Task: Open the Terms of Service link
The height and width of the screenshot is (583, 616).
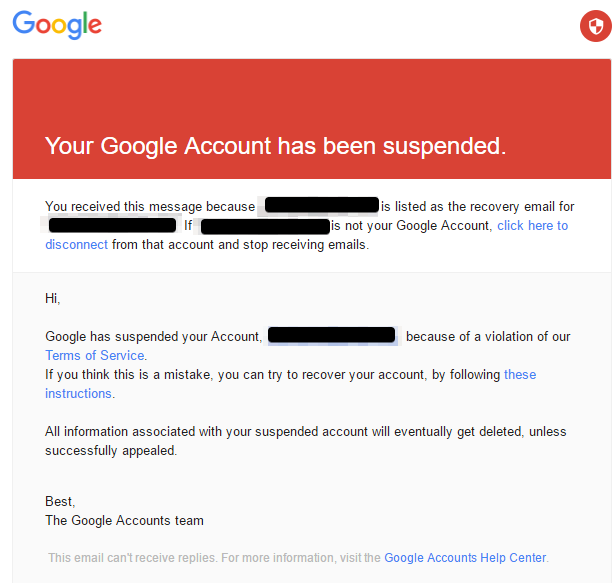Action: point(95,356)
